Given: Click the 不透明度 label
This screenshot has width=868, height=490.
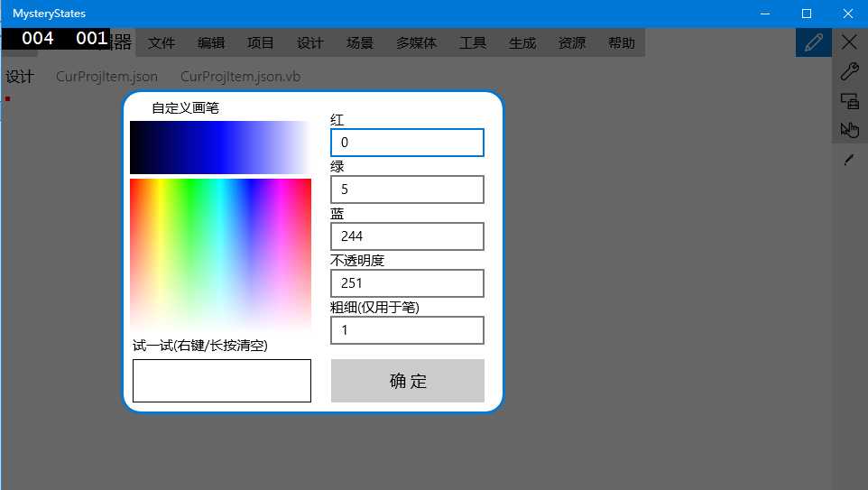Looking at the screenshot, I should (357, 260).
